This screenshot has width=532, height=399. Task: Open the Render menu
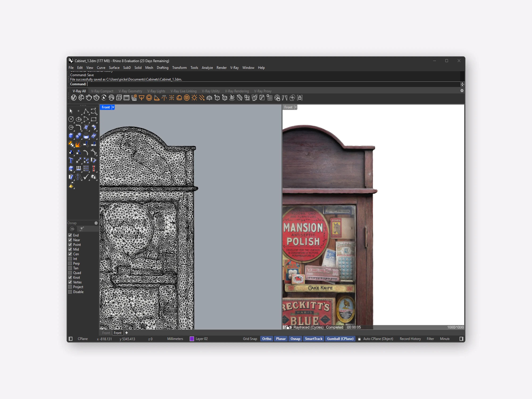221,68
